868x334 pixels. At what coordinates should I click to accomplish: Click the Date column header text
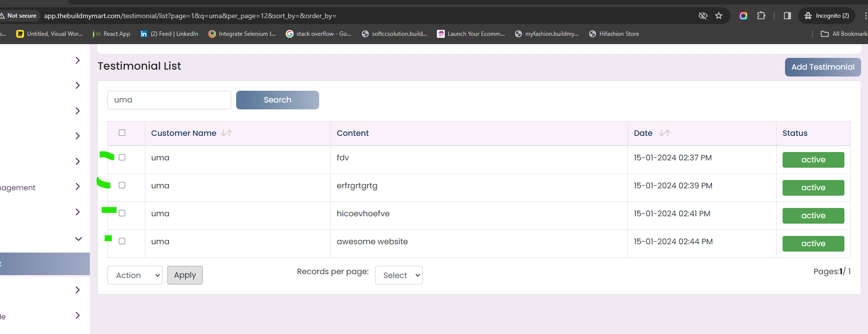pyautogui.click(x=643, y=133)
